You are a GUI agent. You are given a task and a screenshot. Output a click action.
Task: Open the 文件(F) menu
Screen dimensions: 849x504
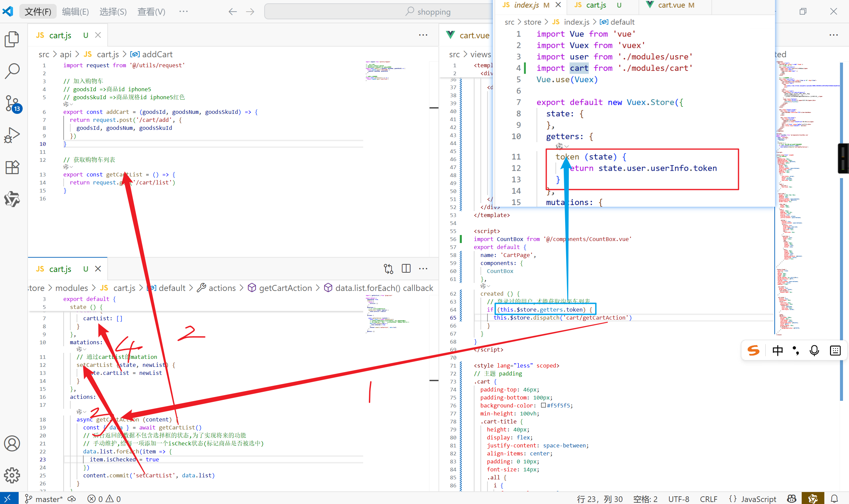38,12
